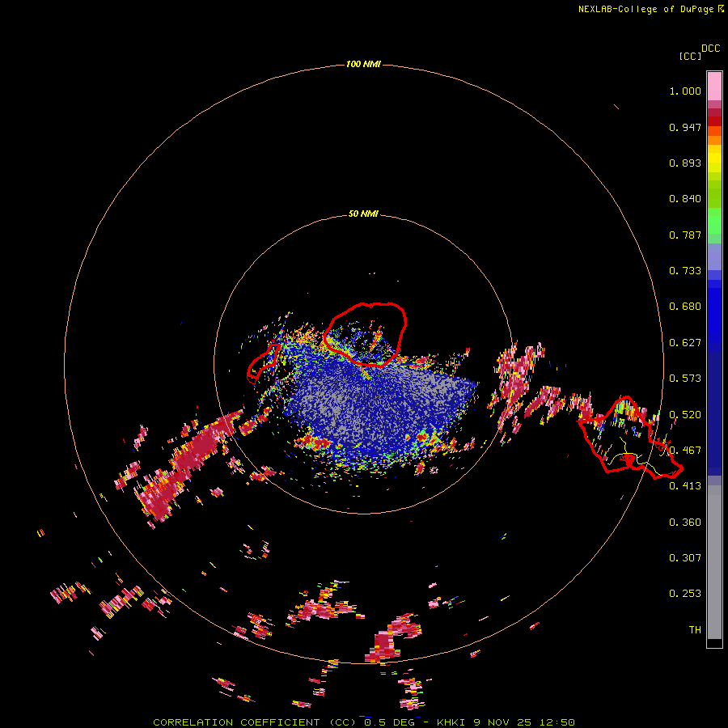728x728 pixels.
Task: Click the 0.893 scale value
Action: coord(685,163)
